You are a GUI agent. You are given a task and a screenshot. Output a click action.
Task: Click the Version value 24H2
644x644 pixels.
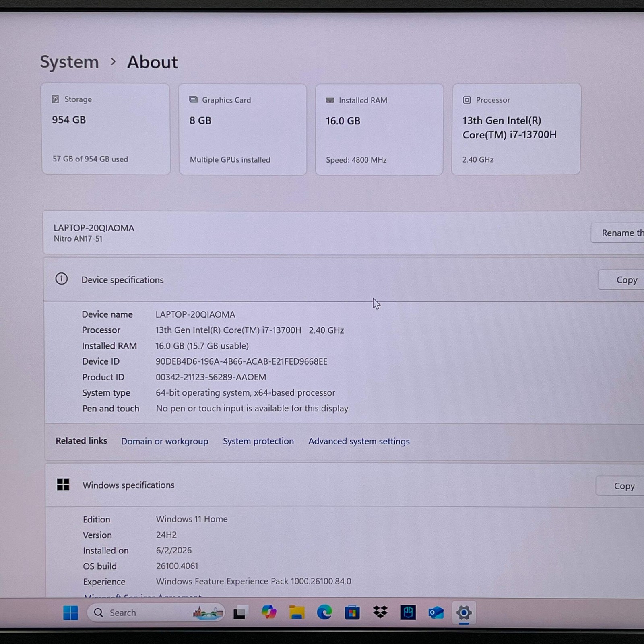pos(166,535)
